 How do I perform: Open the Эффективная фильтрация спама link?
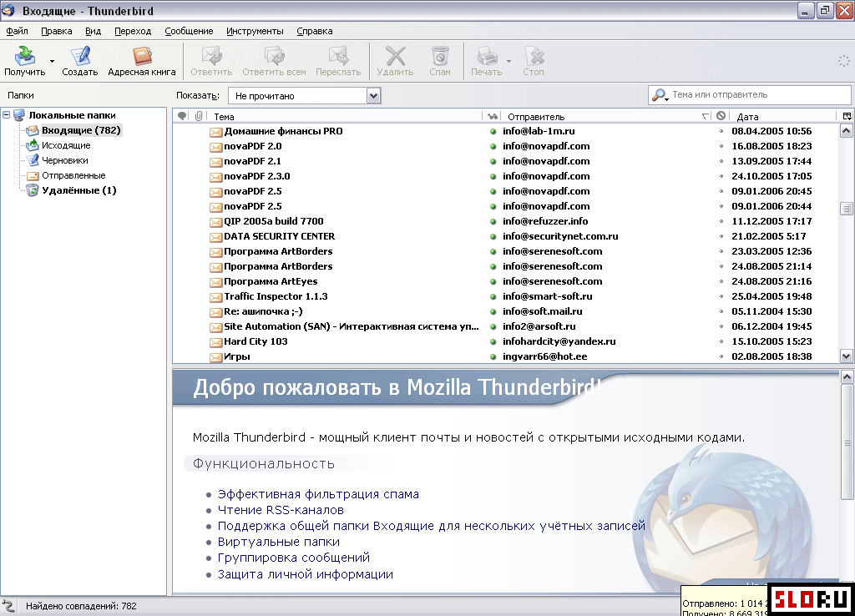point(318,494)
